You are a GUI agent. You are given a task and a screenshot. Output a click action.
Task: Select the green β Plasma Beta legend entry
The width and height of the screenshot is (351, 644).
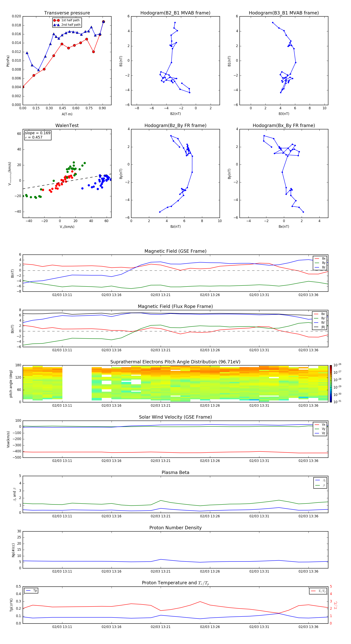click(x=321, y=485)
